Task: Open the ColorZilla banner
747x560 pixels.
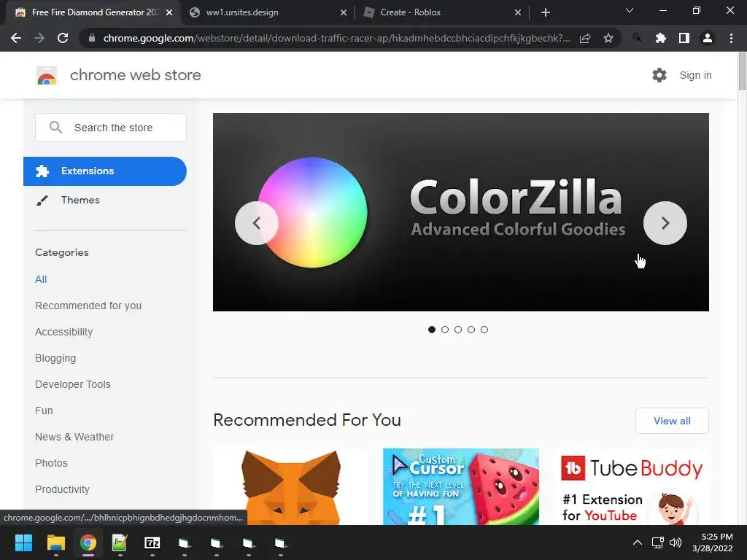Action: click(461, 212)
